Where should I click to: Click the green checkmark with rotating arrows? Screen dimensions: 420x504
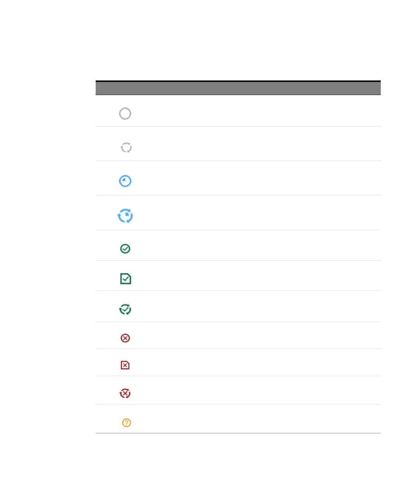tap(125, 309)
